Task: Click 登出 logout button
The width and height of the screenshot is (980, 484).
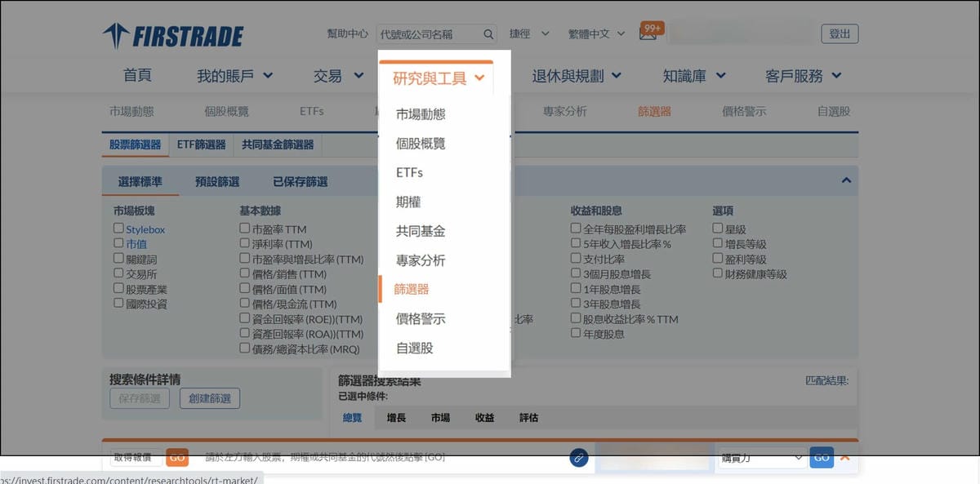Action: tap(840, 34)
